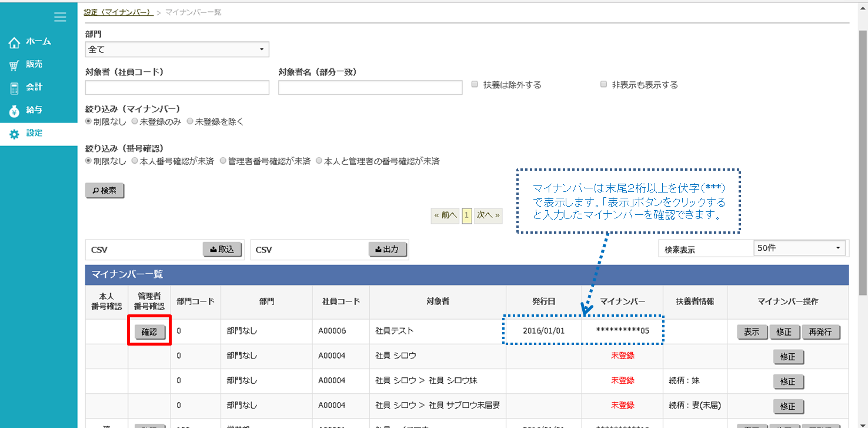868x428 pixels.
Task: Click the gear settings icon
Action: click(x=14, y=134)
